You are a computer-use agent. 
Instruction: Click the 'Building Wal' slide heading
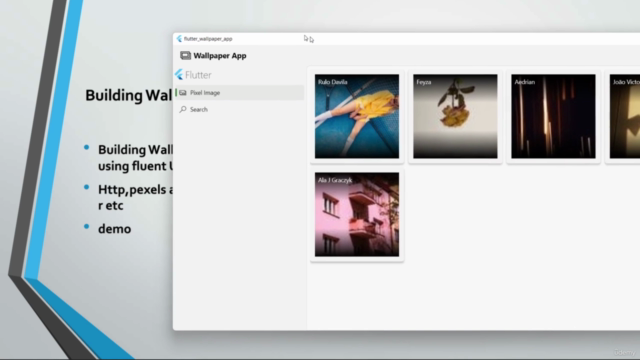(129, 95)
